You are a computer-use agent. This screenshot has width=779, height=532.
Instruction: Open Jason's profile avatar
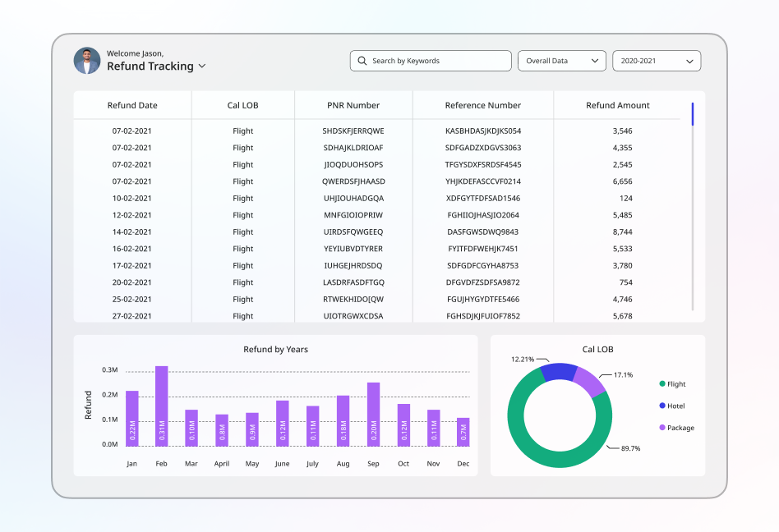click(87, 61)
